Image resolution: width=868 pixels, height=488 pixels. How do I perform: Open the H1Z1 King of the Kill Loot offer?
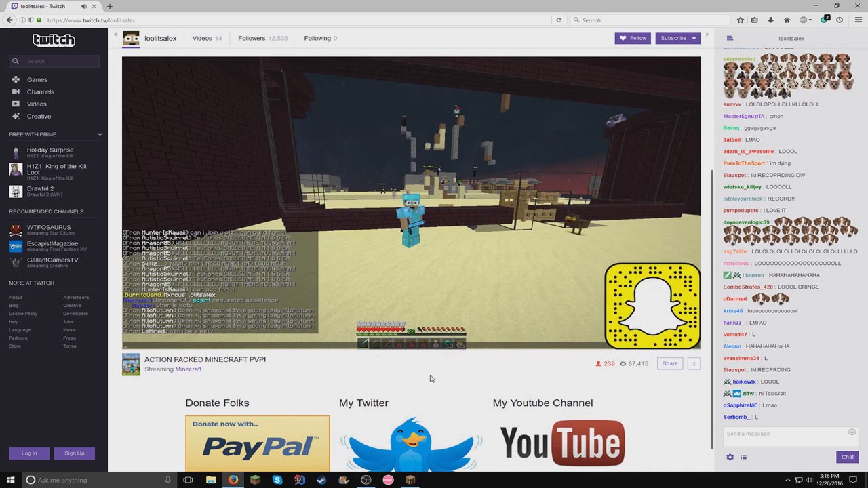54,172
